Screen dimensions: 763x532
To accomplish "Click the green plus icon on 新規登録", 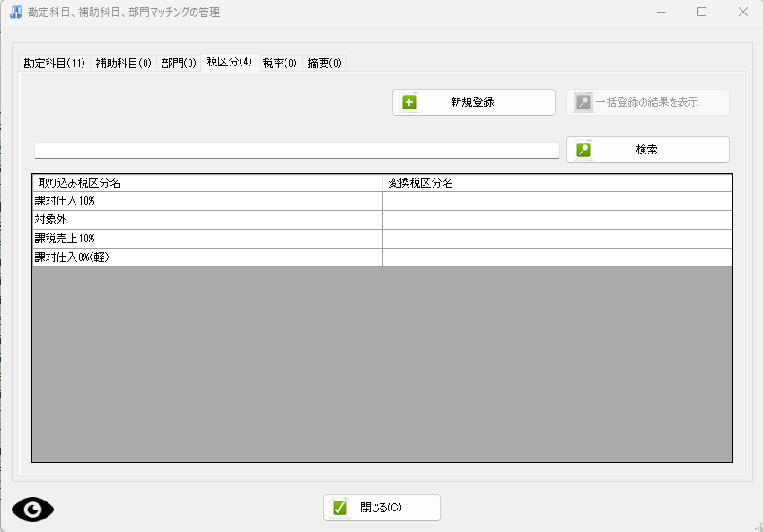I will click(409, 102).
